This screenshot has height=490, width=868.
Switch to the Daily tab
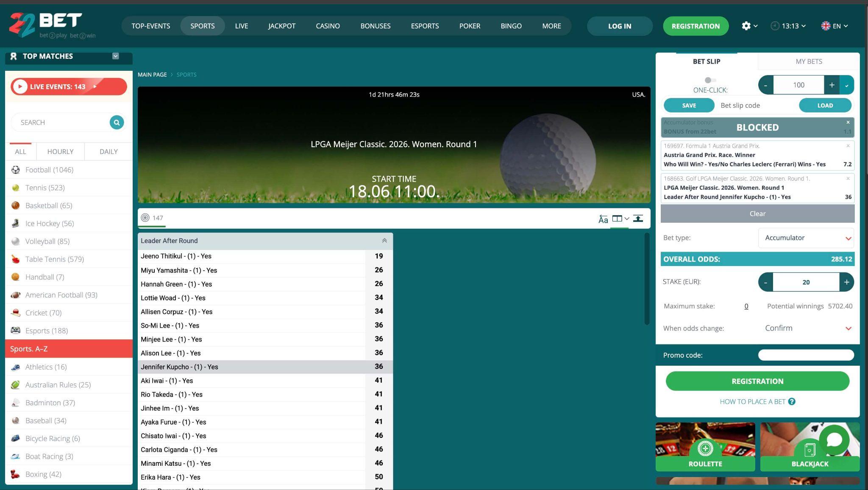[x=108, y=151]
